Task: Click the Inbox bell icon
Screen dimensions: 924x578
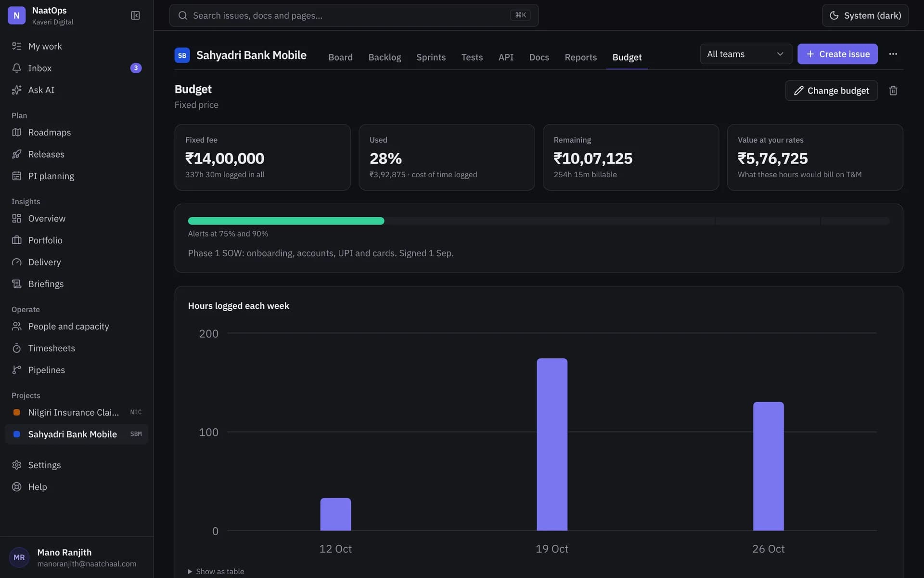Action: (17, 68)
